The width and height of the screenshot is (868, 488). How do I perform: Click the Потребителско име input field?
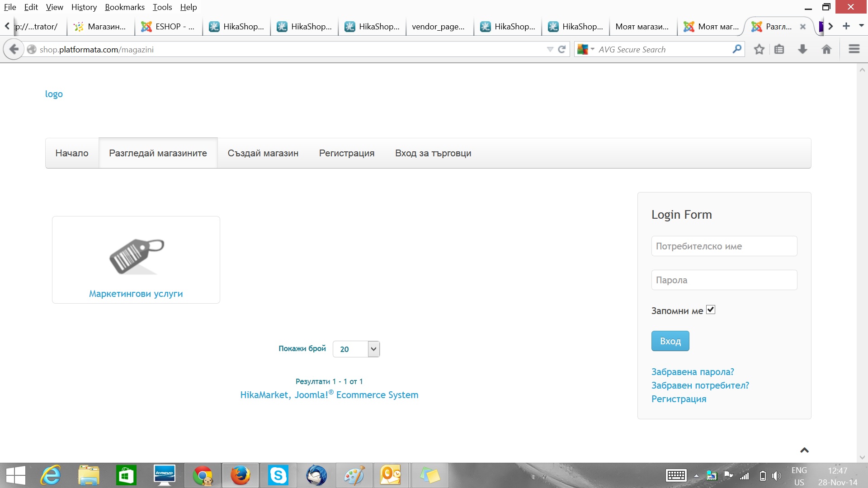coord(724,246)
